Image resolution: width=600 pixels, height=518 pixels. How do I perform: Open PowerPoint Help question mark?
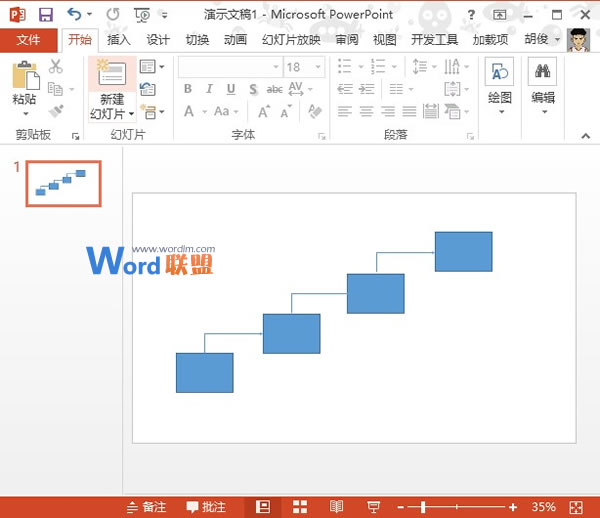pos(471,15)
